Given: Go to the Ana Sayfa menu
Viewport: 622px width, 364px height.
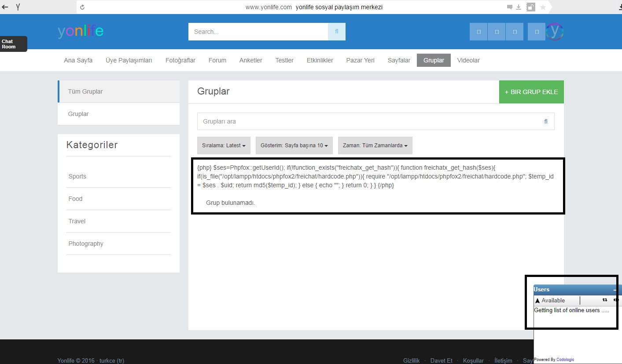Looking at the screenshot, I should tap(78, 60).
